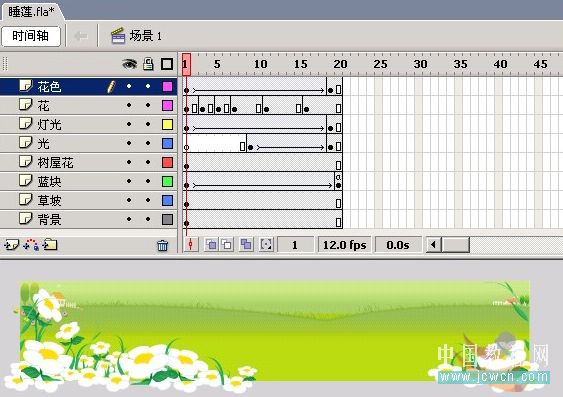The width and height of the screenshot is (563, 397).
Task: Click the page icon of 背景 layer
Action: click(25, 219)
